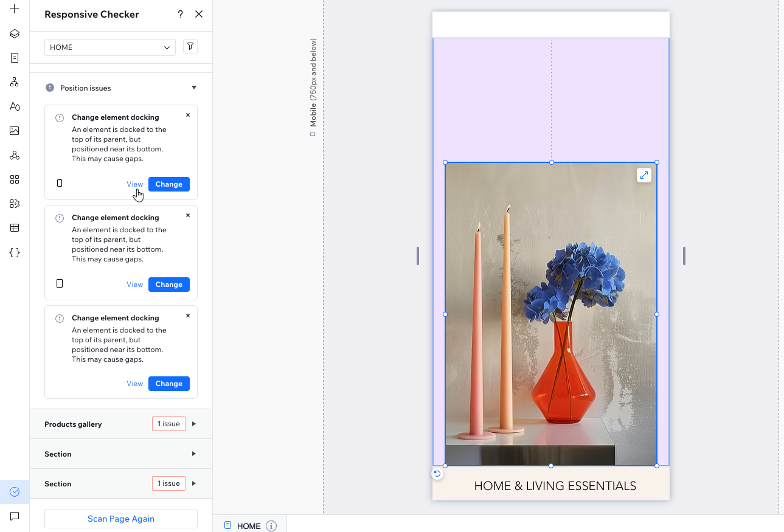Click the page icon in bottom breadcrumb
784x532 pixels.
pyautogui.click(x=227, y=525)
